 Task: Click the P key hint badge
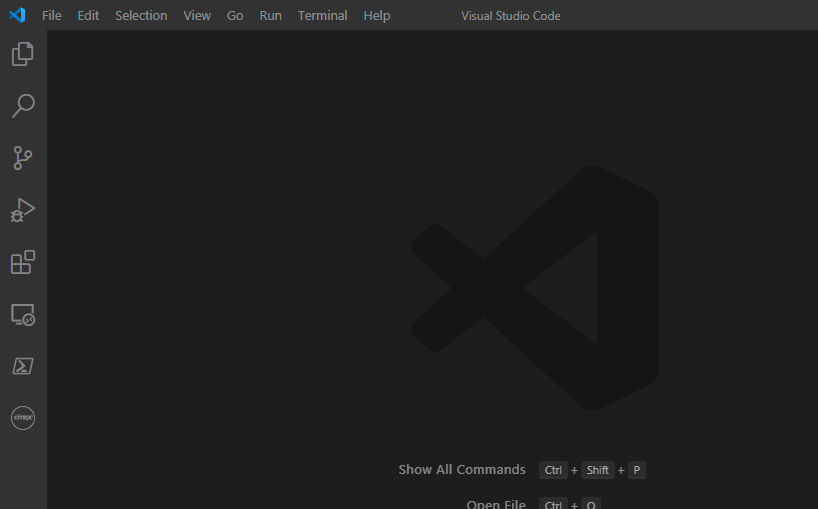(x=636, y=470)
